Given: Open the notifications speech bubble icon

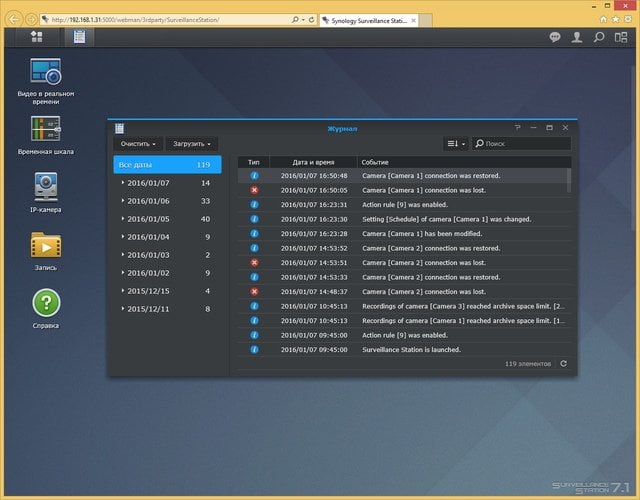Looking at the screenshot, I should click(x=554, y=38).
